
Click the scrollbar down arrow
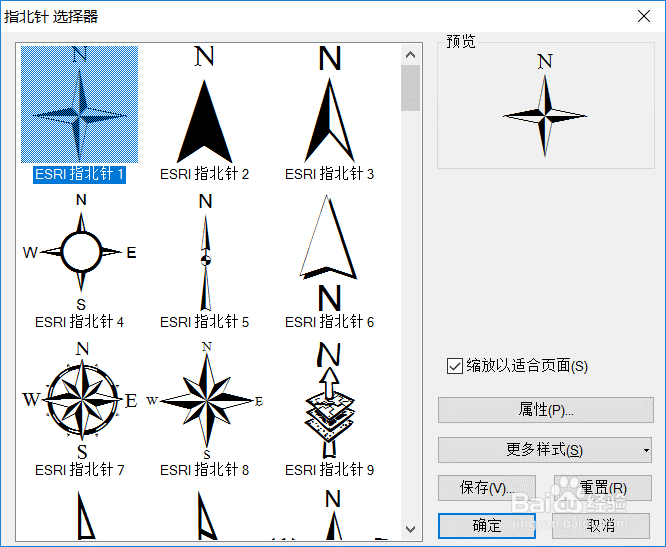410,529
